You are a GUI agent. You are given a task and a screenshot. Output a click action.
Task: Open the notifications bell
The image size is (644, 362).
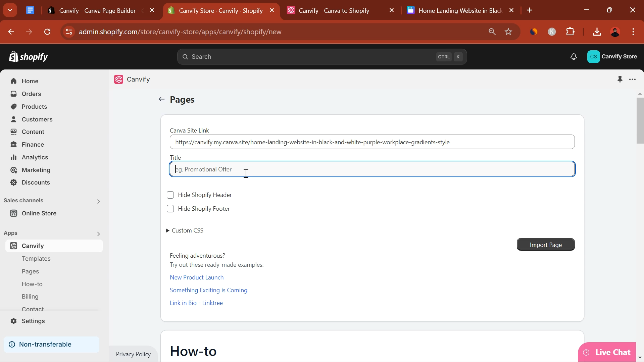point(574,57)
